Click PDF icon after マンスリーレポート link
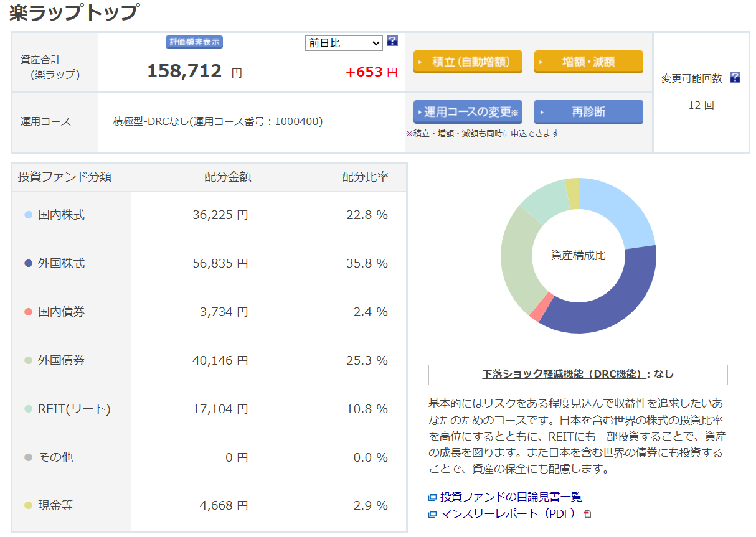Screen dimensions: 756x537 [587, 515]
